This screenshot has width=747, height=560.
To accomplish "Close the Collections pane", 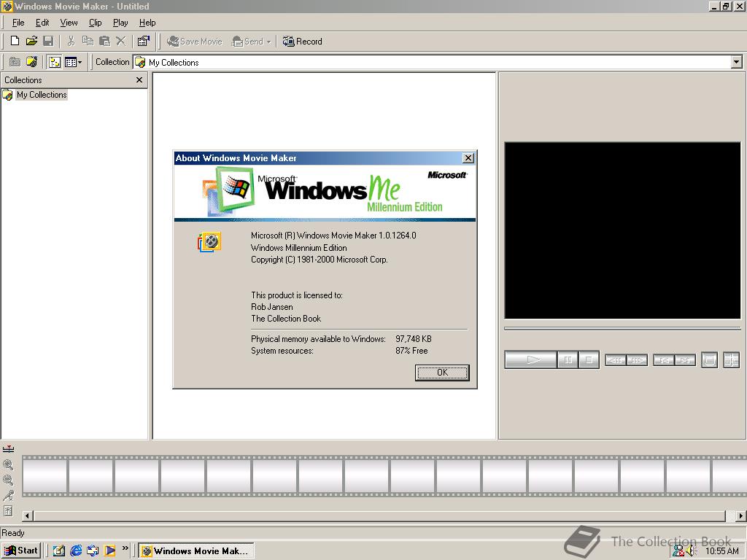I will tap(139, 80).
